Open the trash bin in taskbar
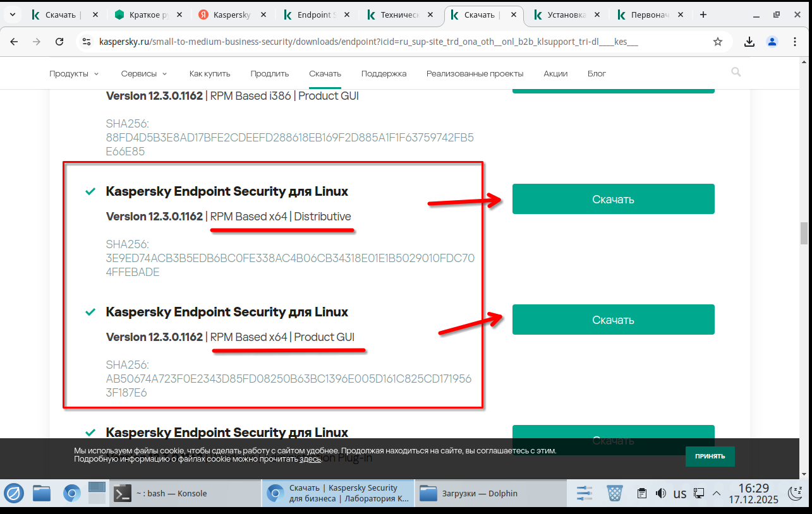This screenshot has height=514, width=812. pyautogui.click(x=614, y=493)
